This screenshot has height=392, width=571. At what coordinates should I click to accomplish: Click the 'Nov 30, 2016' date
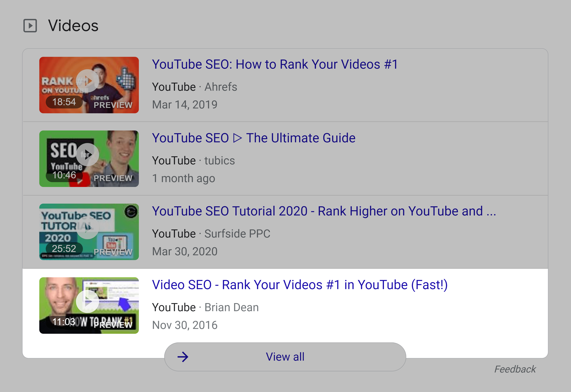(x=185, y=325)
